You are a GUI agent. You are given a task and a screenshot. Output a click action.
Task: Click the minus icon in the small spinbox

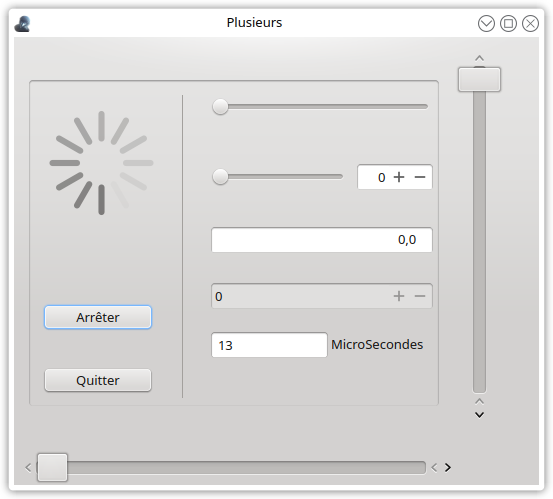tap(420, 177)
